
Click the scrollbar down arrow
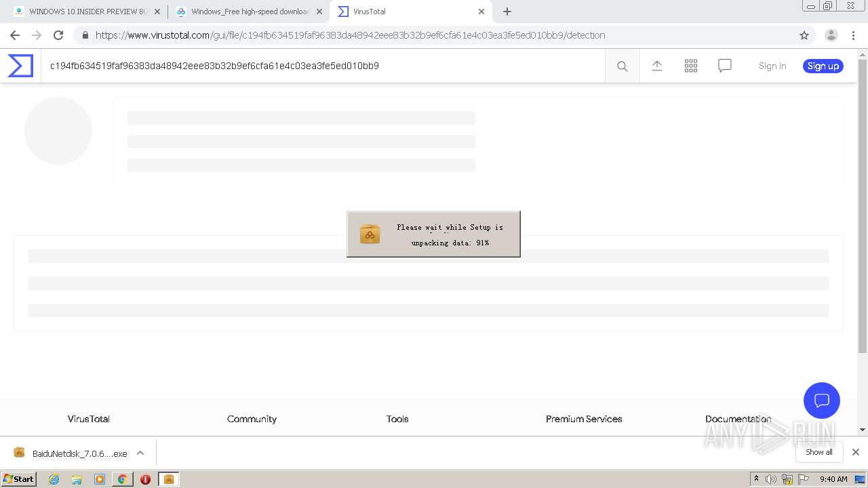click(863, 430)
